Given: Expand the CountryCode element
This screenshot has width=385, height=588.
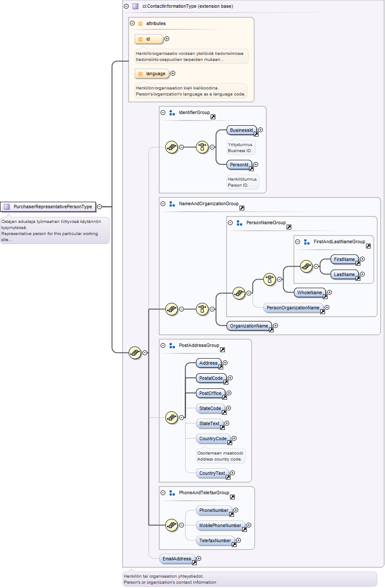Looking at the screenshot, I should pyautogui.click(x=234, y=439).
